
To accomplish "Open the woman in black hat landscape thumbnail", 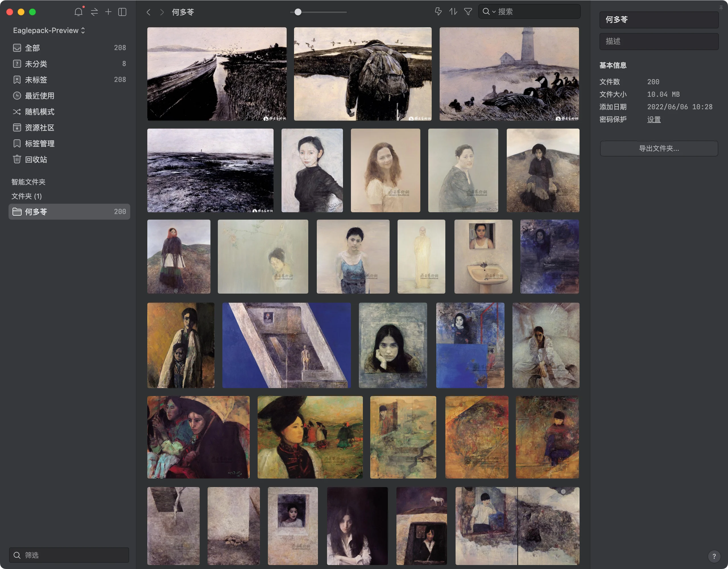I will pyautogui.click(x=310, y=437).
